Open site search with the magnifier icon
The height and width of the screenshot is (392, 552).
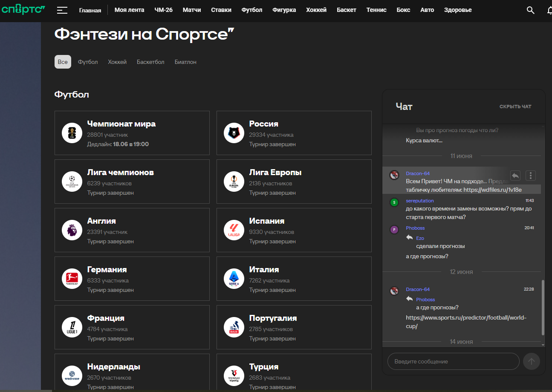click(531, 10)
